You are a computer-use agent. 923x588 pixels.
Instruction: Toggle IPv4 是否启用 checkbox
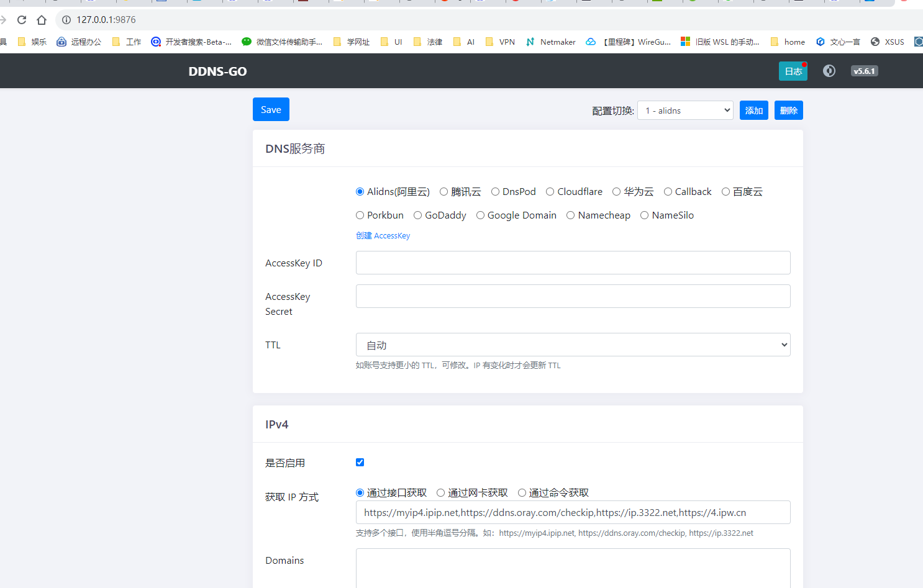(360, 462)
